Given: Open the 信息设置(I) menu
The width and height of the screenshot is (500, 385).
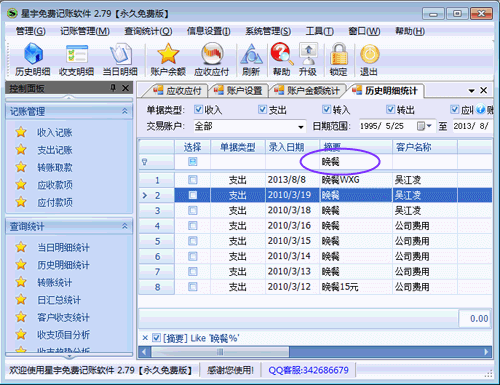Looking at the screenshot, I should coord(209,31).
